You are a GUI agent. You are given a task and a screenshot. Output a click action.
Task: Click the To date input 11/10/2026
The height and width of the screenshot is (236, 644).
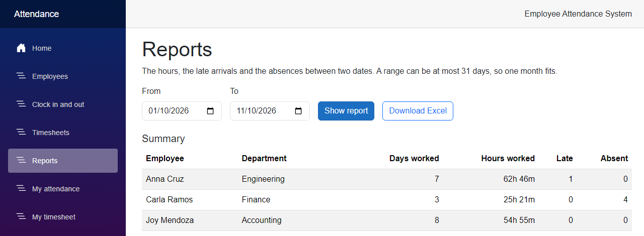(270, 111)
